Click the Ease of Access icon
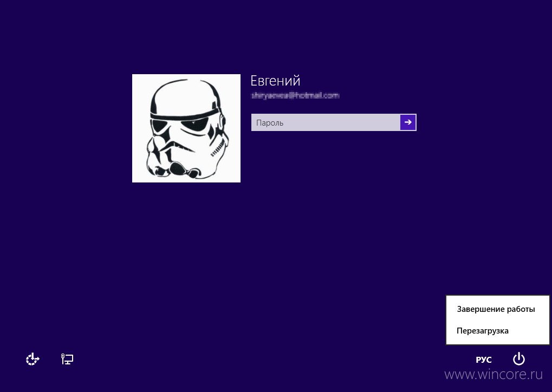The width and height of the screenshot is (552, 392). [x=33, y=359]
